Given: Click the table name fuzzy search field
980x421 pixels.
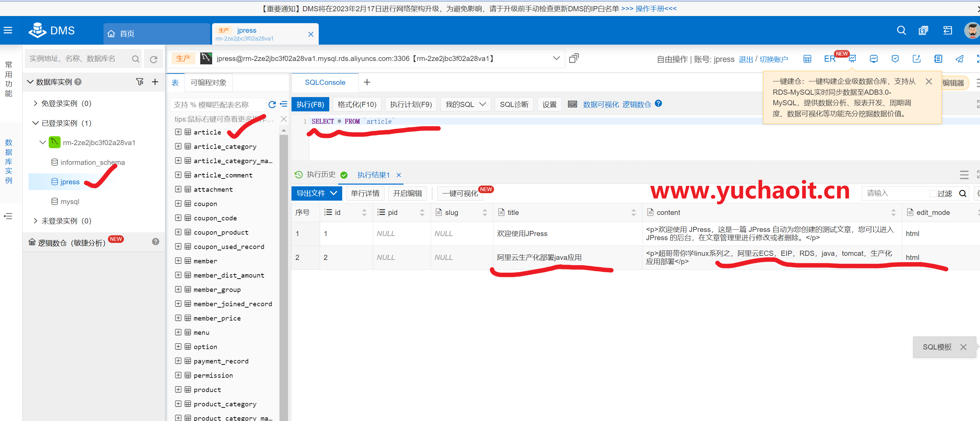Looking at the screenshot, I should (x=218, y=105).
